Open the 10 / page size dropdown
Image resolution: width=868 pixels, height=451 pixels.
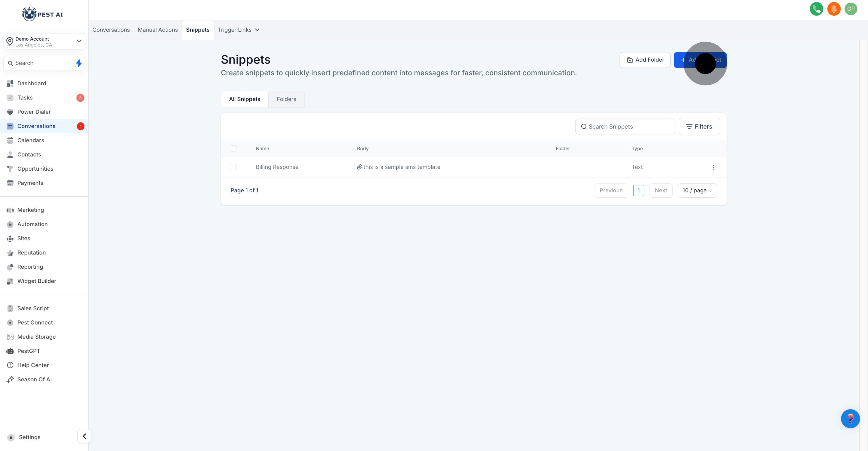point(697,191)
